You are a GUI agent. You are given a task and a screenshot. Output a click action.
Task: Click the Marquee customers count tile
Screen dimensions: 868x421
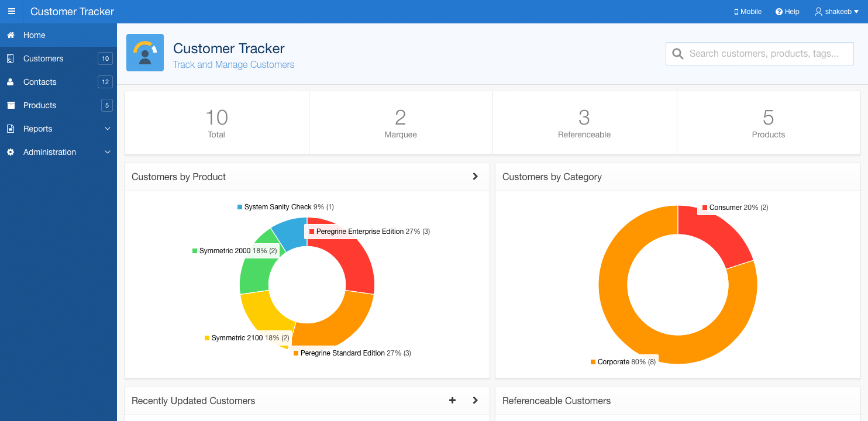pos(401,123)
